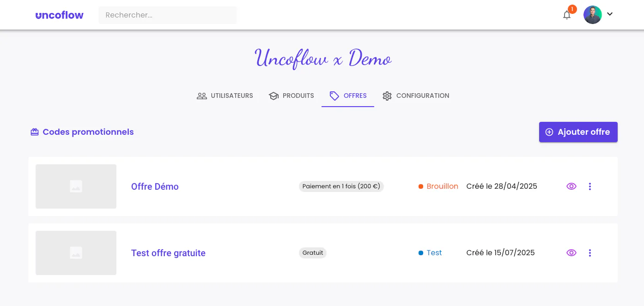The image size is (644, 306).
Task: Click the user profile avatar
Action: pos(592,15)
